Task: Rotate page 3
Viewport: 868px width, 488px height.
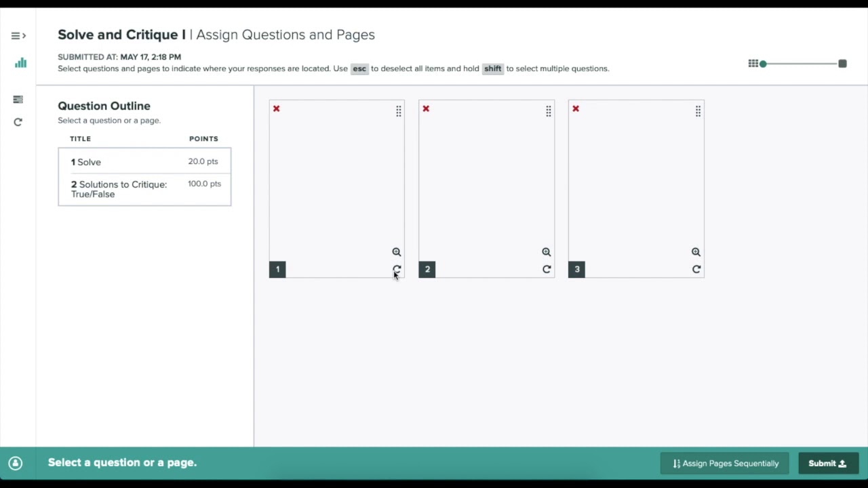Action: 696,269
